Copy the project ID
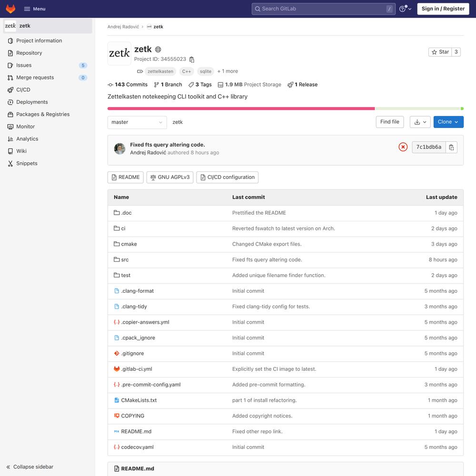This screenshot has height=476, width=476. (x=192, y=59)
